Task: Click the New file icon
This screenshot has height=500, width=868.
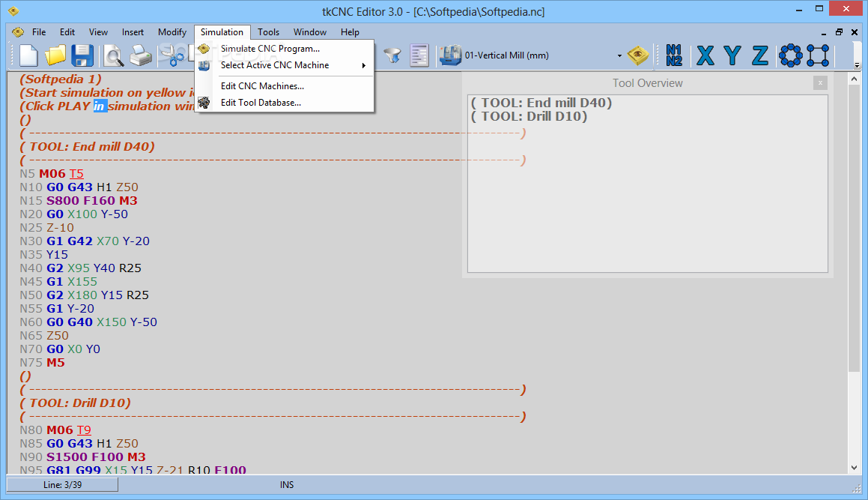Action: [28, 55]
